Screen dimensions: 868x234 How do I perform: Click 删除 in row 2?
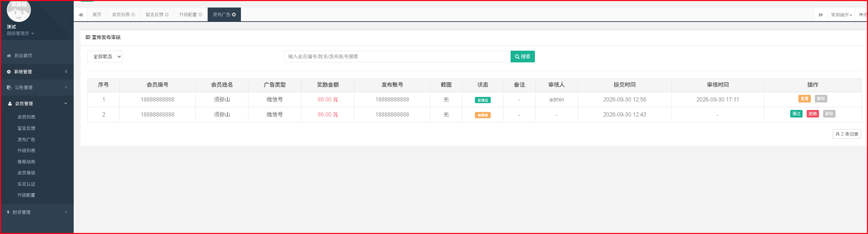pos(829,114)
